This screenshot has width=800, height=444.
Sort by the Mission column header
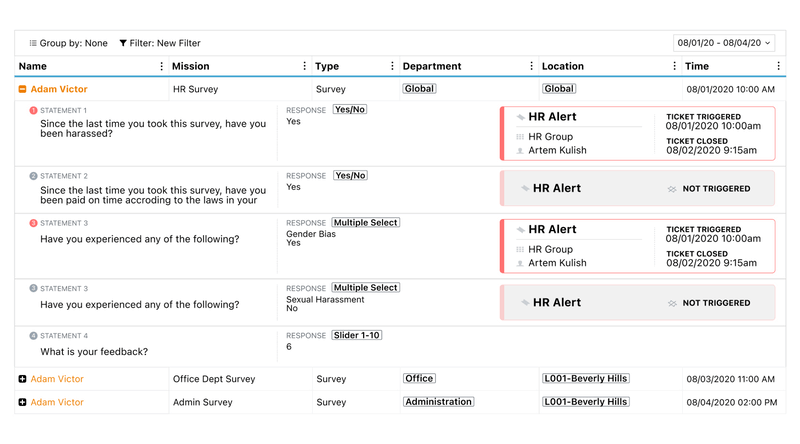pyautogui.click(x=191, y=66)
